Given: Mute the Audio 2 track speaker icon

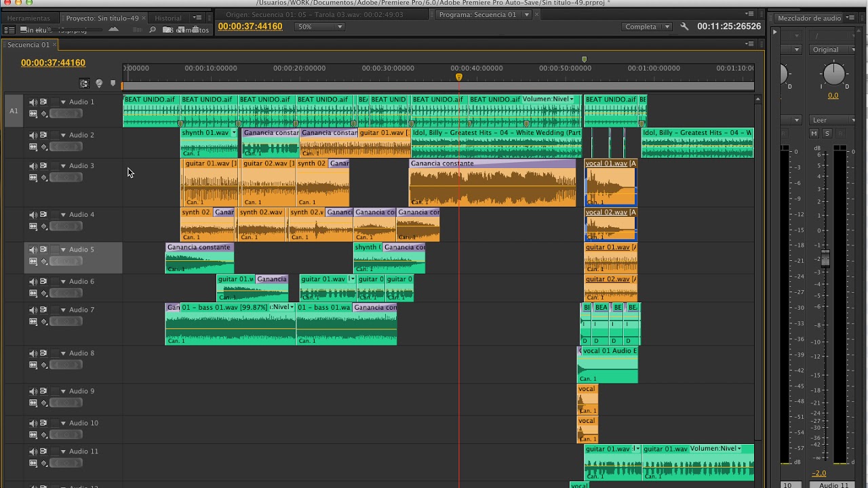Looking at the screenshot, I should coord(33,136).
